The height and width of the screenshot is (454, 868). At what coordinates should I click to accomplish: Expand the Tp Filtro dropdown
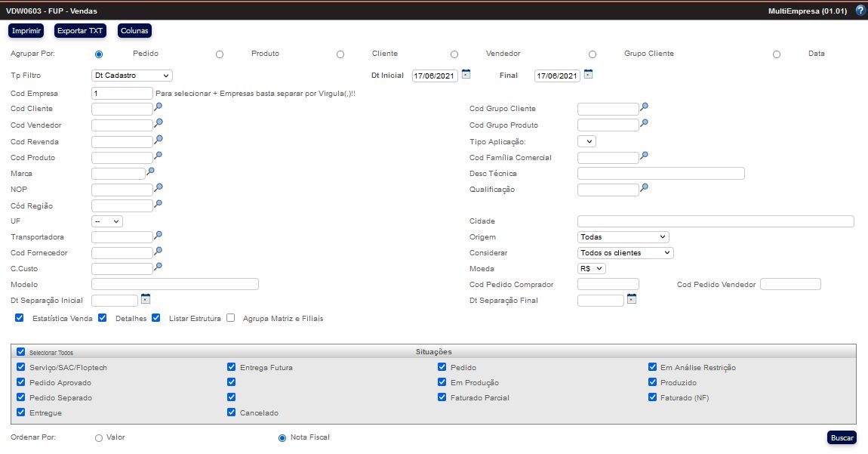(x=131, y=76)
